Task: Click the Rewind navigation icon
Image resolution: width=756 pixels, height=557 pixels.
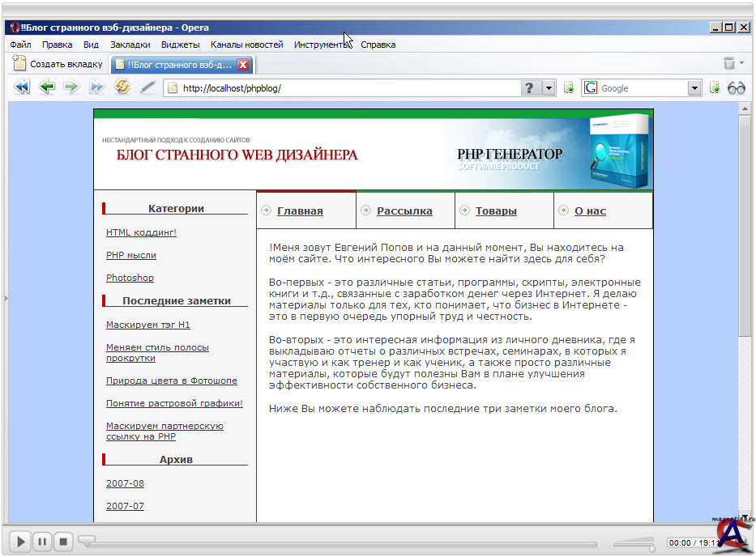Action: point(22,87)
